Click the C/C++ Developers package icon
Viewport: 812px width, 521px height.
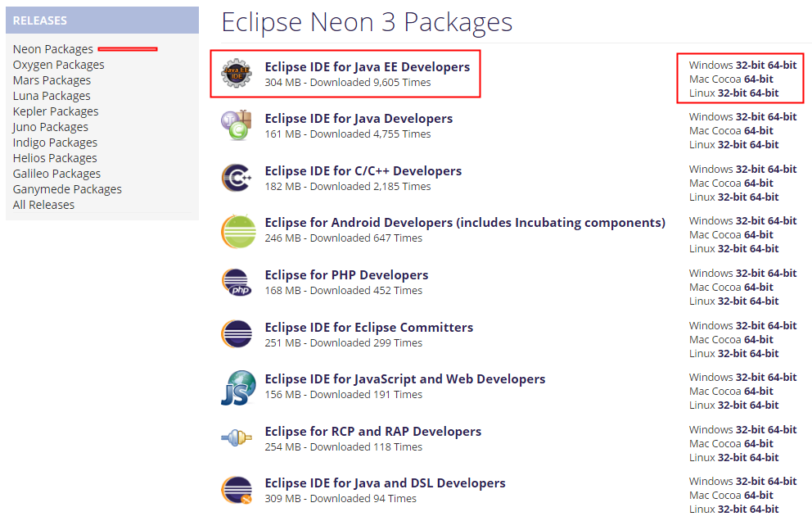pos(237,178)
